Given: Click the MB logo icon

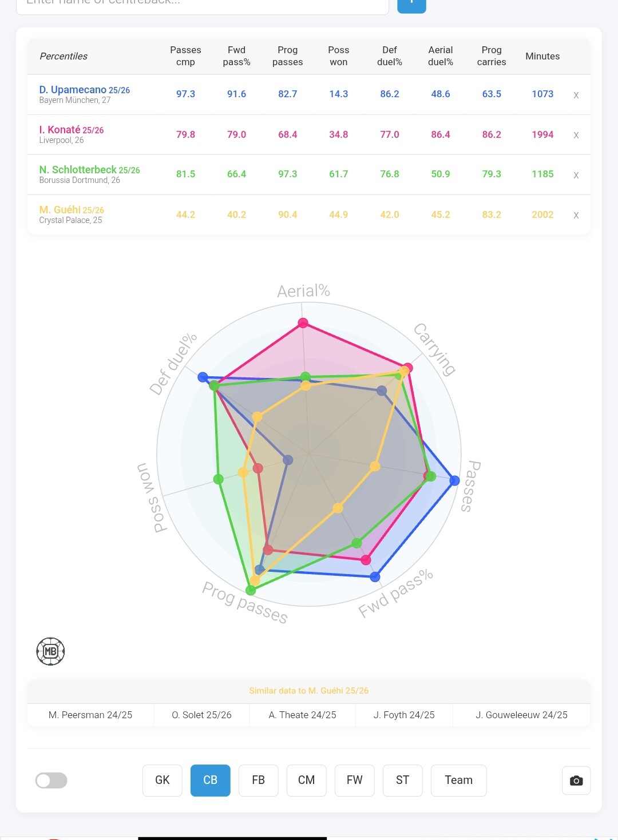Looking at the screenshot, I should pos(50,651).
